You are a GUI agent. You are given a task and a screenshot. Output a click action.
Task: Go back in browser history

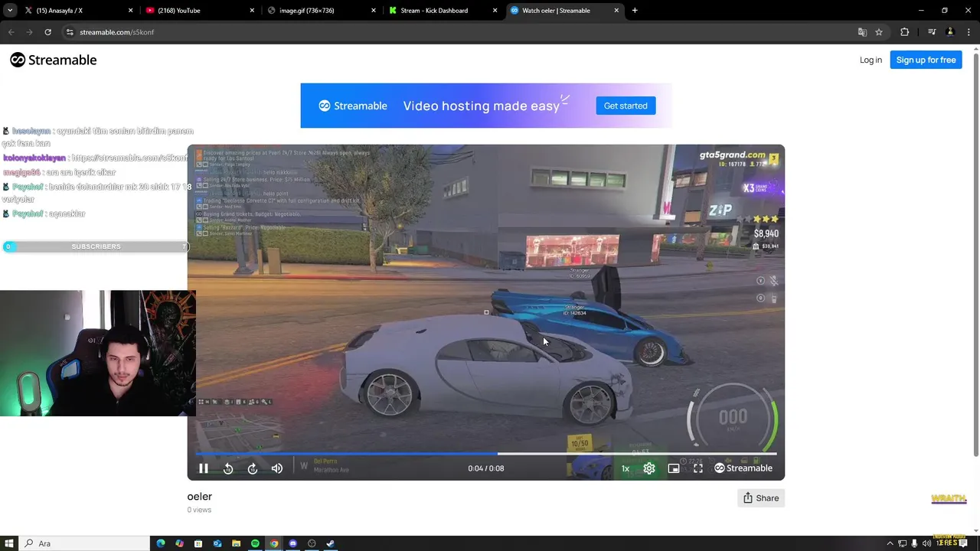point(11,32)
